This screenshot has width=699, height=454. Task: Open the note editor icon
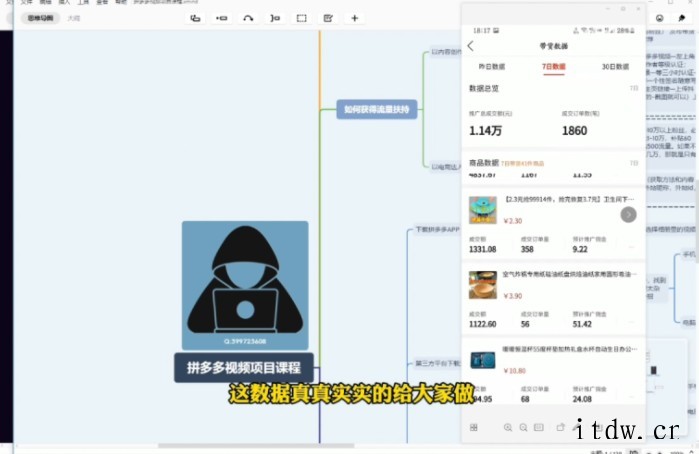click(x=328, y=18)
